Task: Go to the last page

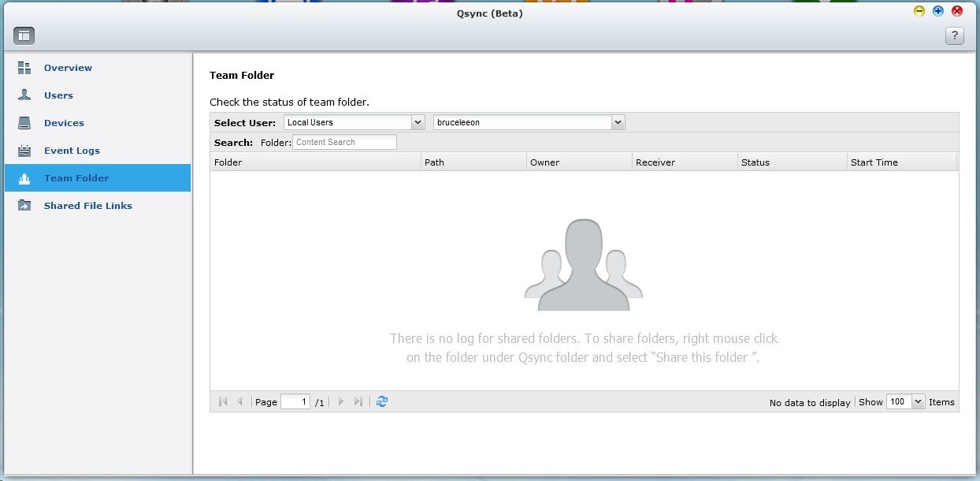Action: pos(358,401)
